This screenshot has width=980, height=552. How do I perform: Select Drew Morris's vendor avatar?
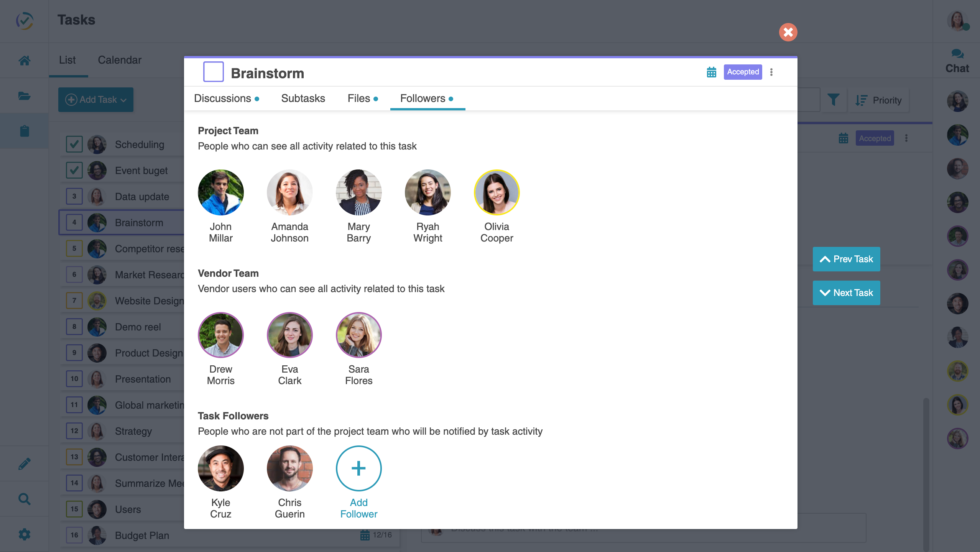coord(221,335)
